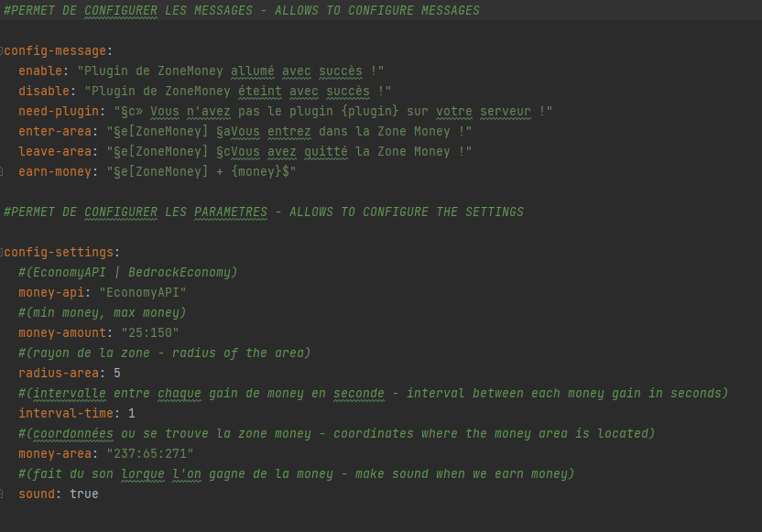Click the config-settings key

60,252
